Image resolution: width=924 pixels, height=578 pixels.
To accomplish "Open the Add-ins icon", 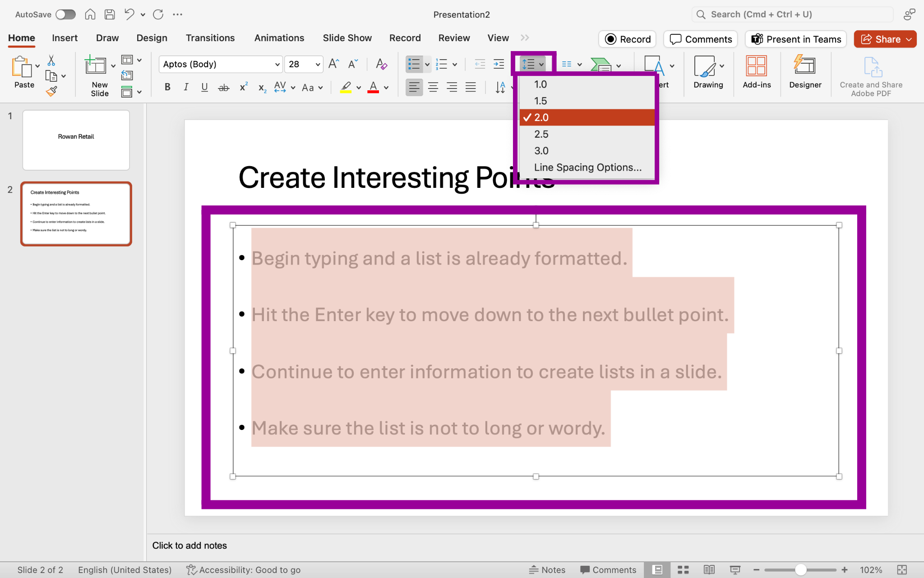I will [757, 66].
